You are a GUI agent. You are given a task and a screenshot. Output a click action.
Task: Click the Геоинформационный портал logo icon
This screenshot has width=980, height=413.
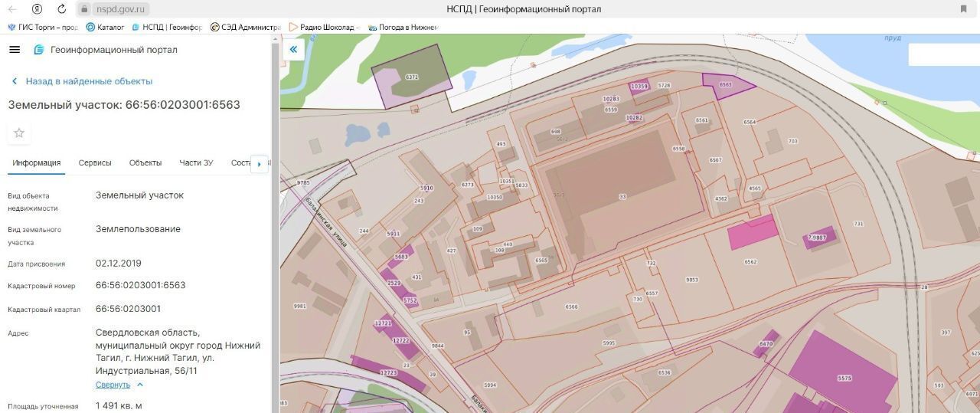click(39, 50)
